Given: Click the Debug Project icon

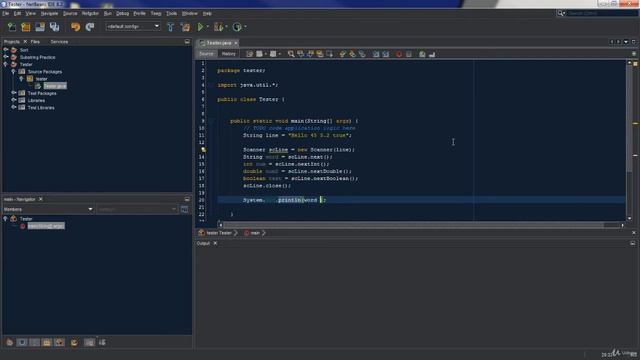Looking at the screenshot, I should [x=218, y=27].
